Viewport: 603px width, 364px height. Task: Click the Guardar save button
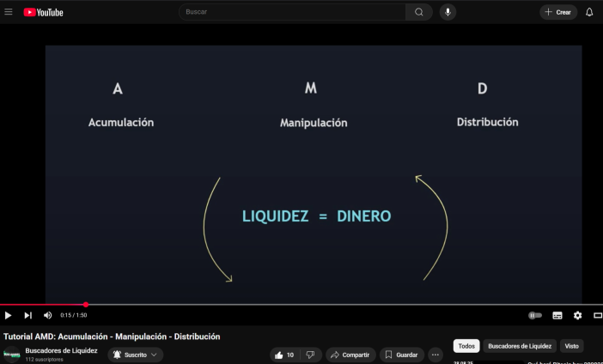(401, 355)
